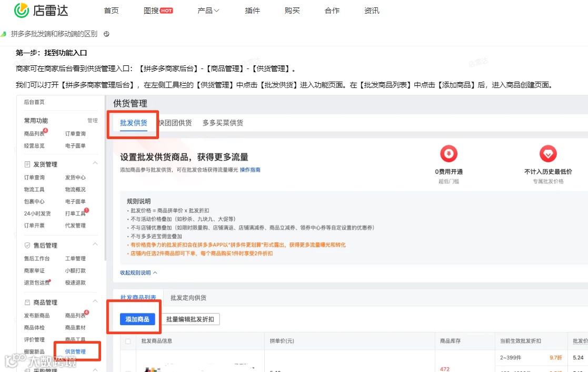Click the 商品库存 column header

[451, 341]
